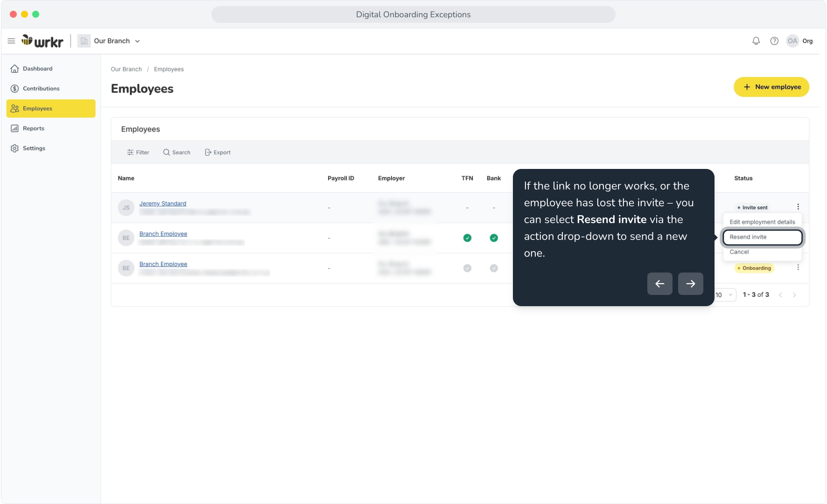This screenshot has width=827, height=504.
Task: Go to Dashboard in the sidebar
Action: [x=51, y=69]
